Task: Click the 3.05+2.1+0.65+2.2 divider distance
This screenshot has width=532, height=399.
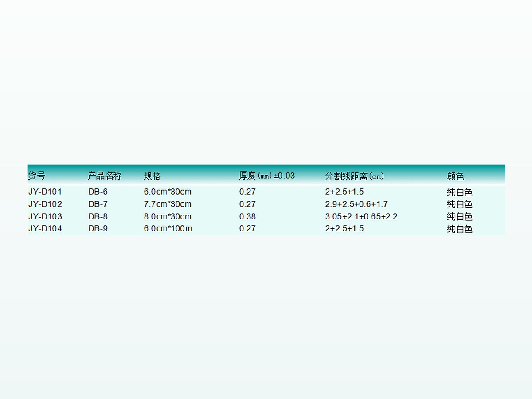Action: (x=361, y=217)
